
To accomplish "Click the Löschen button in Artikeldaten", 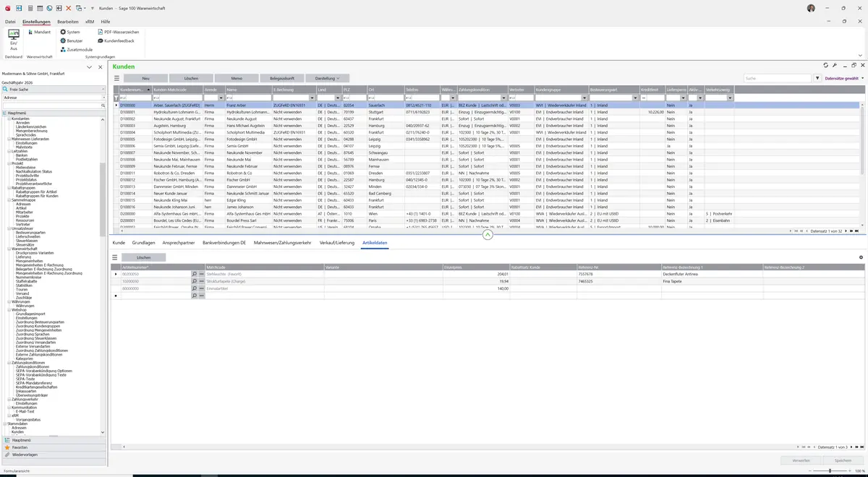I will 144,257.
